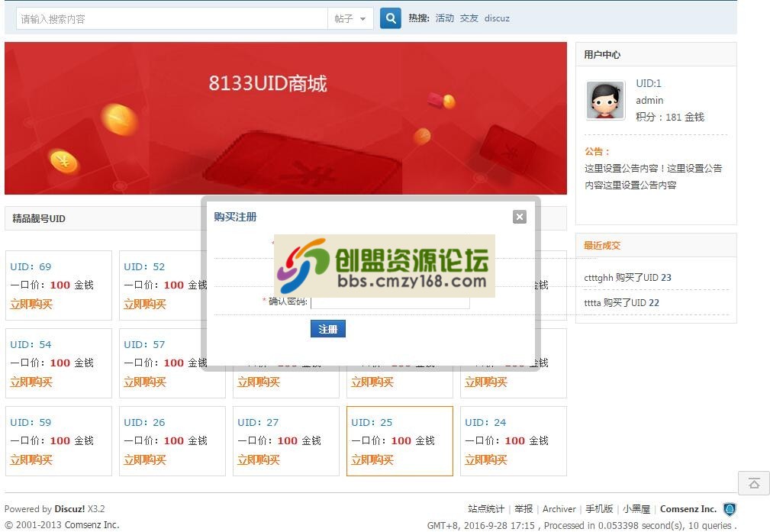
Task: Open the Comsenz Inc. footer link
Action: tap(688, 509)
